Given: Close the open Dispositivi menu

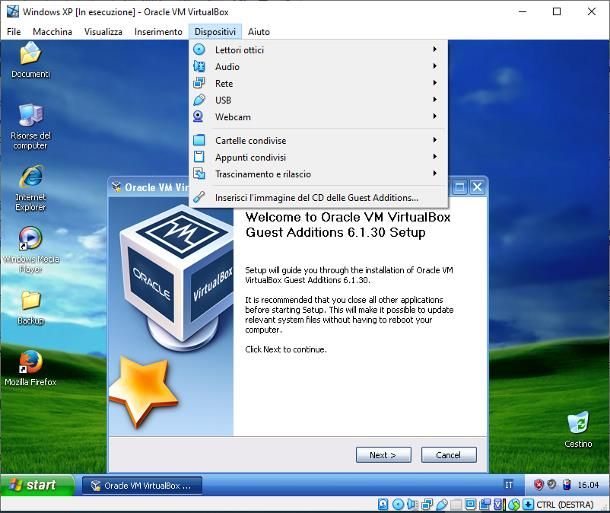Looking at the screenshot, I should click(x=215, y=32).
